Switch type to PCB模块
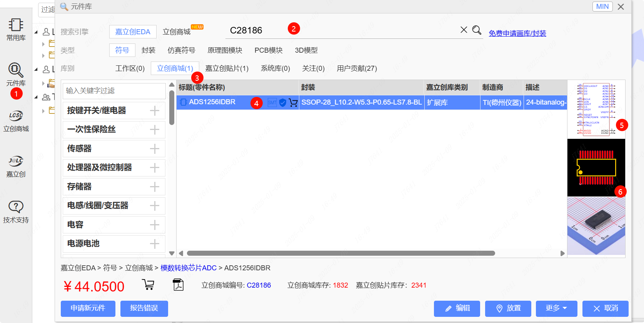 269,50
